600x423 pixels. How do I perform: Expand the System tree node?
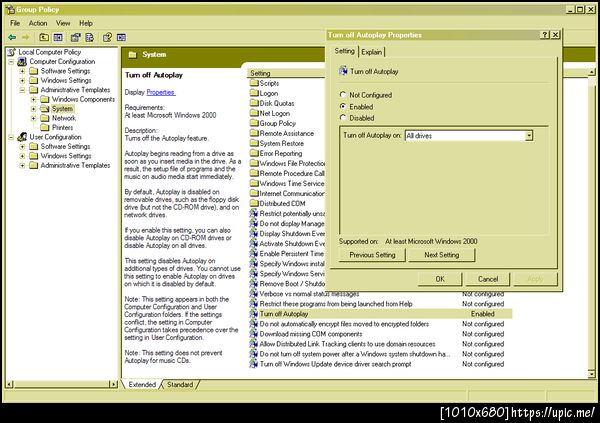34,109
